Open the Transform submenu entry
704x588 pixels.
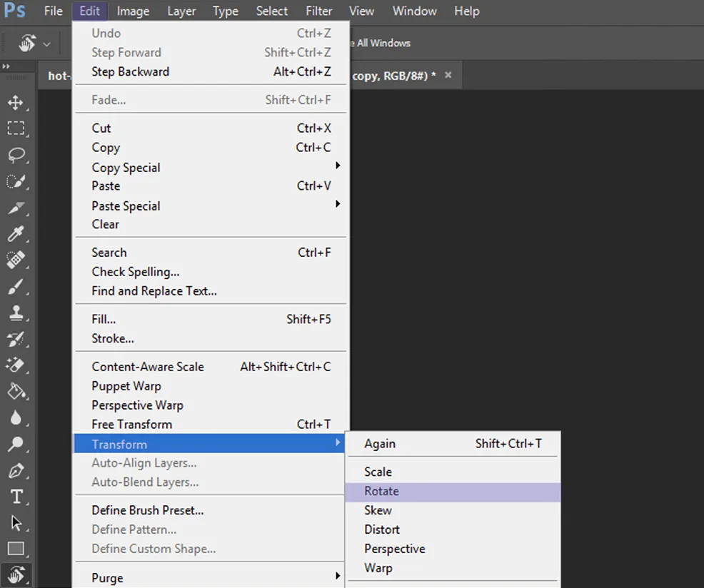pos(210,444)
